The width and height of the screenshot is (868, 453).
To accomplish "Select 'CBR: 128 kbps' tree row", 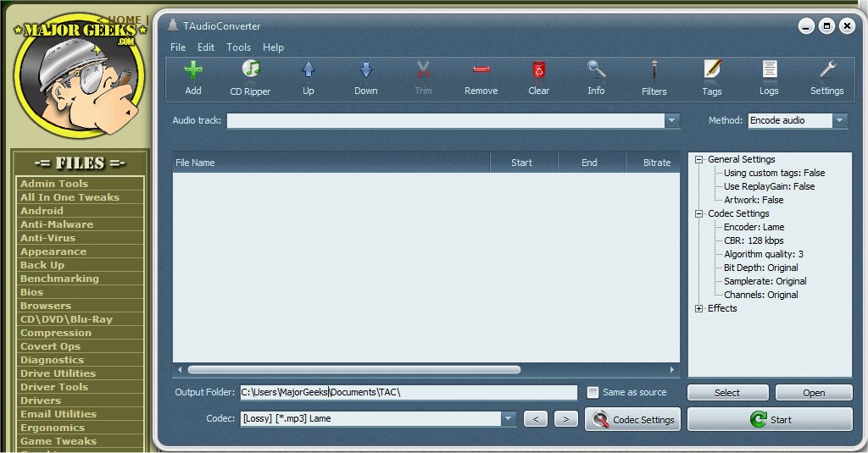I will coord(754,240).
